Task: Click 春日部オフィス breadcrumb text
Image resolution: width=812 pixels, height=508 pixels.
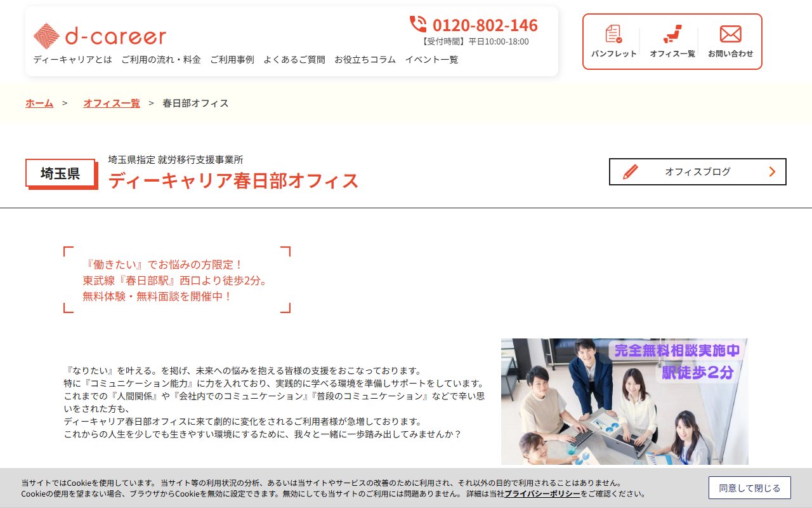Action: click(x=195, y=103)
